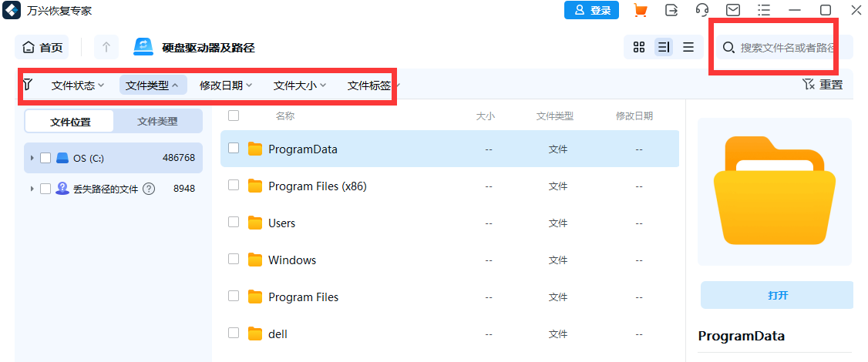Click the 硬盘驱动器及路径 breadcrumb label
This screenshot has height=362, width=868.
coord(208,48)
